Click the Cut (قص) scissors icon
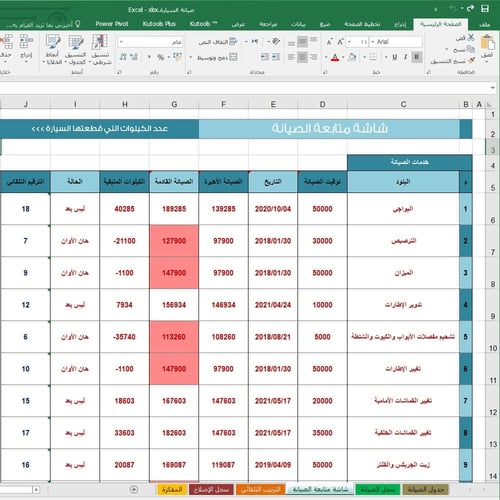 tap(471, 37)
